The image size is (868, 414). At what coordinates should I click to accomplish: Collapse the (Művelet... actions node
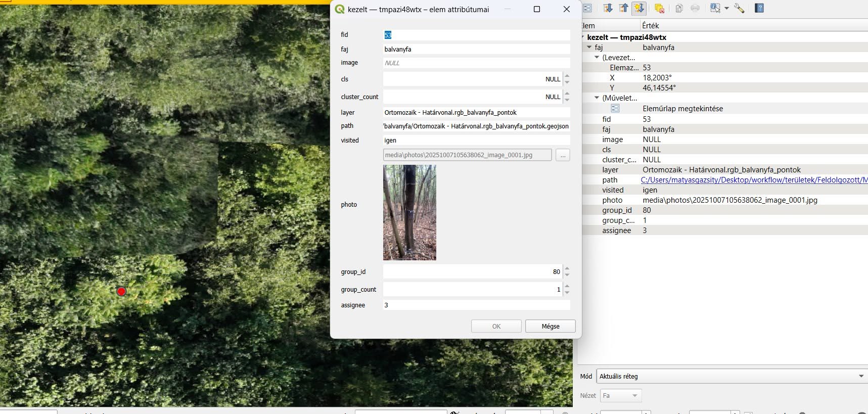click(x=597, y=98)
